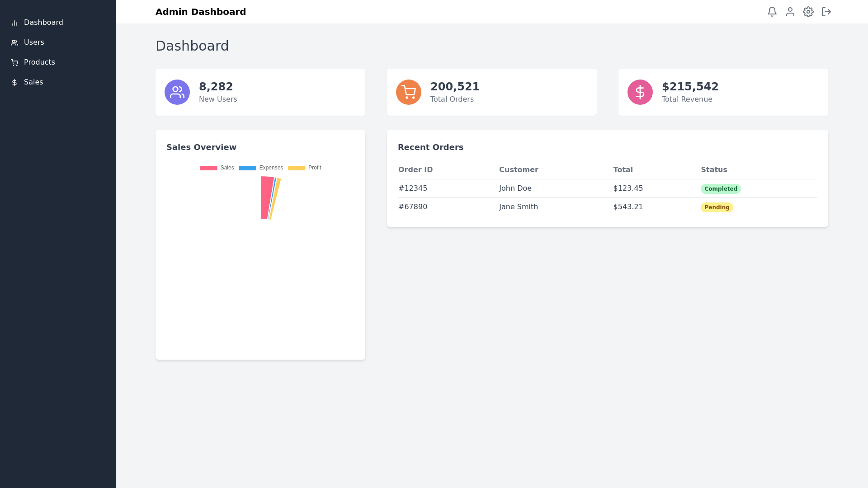Click the $123.45 total cell
Image resolution: width=868 pixels, height=488 pixels.
[628, 188]
